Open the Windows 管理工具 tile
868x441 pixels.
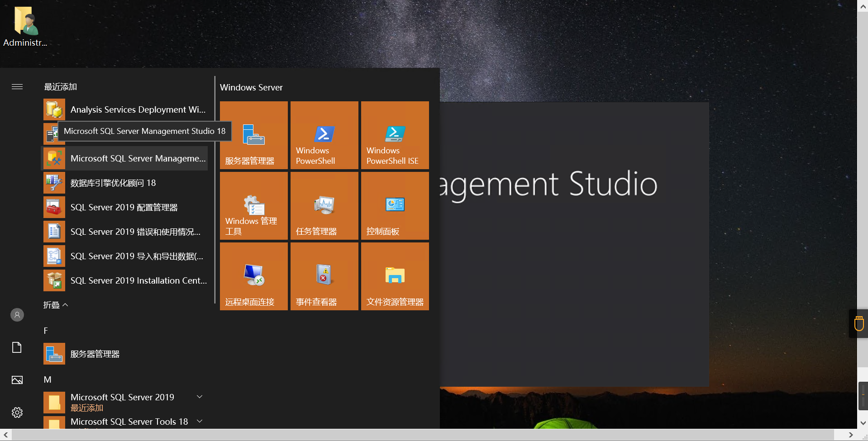tap(254, 206)
